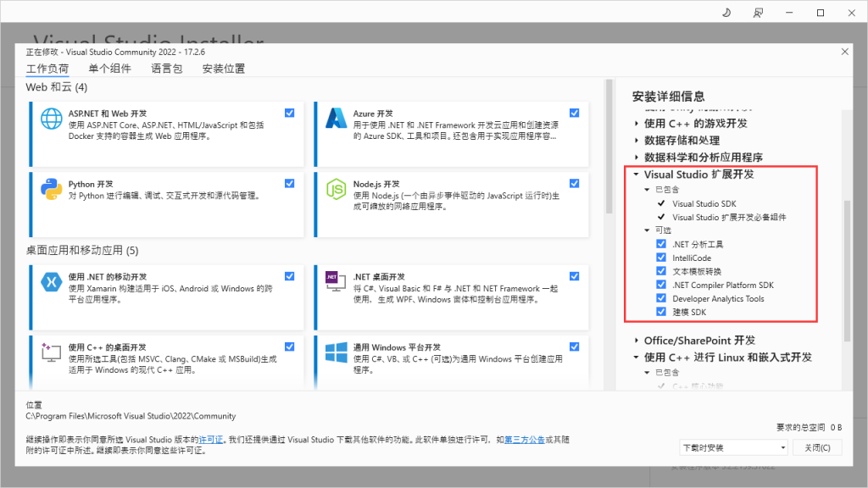
Task: Click the installation details panel scrollbar
Action: (x=847, y=271)
